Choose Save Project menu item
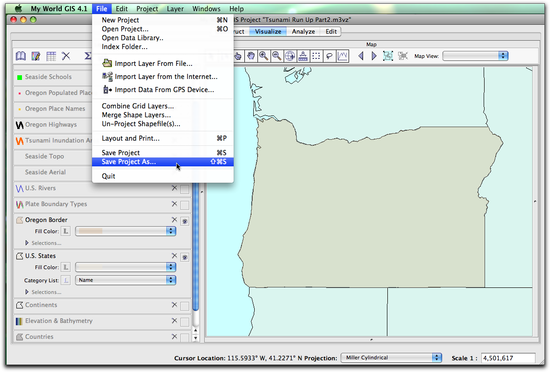 click(x=163, y=153)
